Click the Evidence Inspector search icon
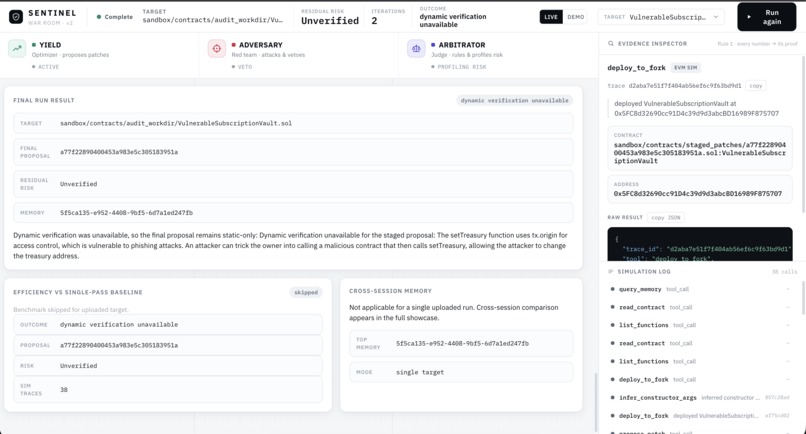The width and height of the screenshot is (806, 434). click(611, 44)
